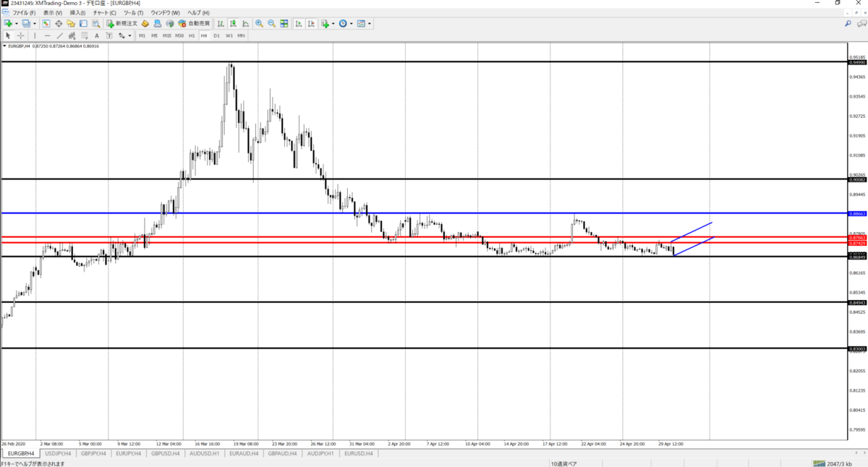Select the cursor arrow tool
This screenshot has width=868, height=467.
click(x=8, y=35)
